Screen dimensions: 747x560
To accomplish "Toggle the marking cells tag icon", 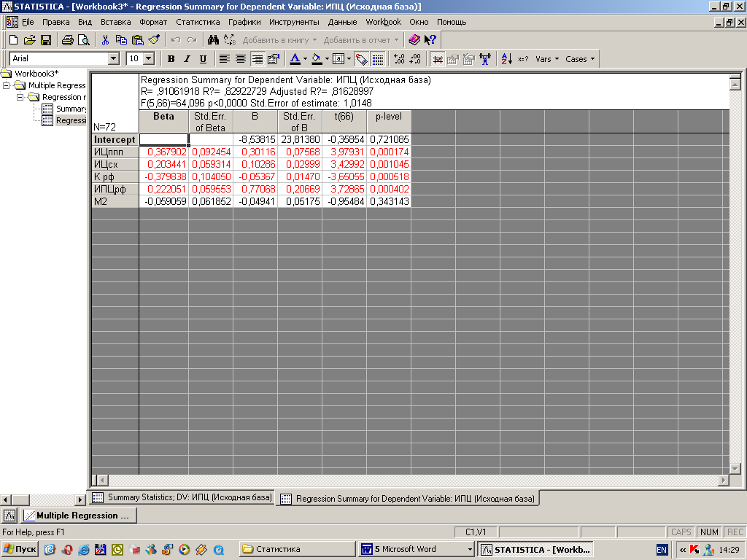I will click(x=361, y=59).
